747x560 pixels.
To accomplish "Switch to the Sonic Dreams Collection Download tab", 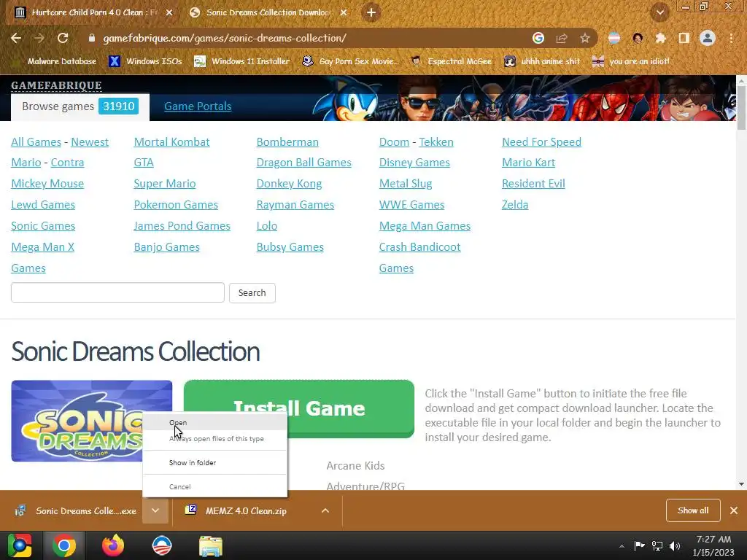I will tap(268, 12).
